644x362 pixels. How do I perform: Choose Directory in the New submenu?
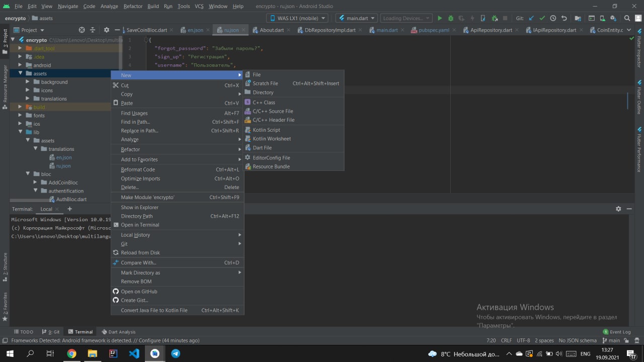(x=294, y=93)
